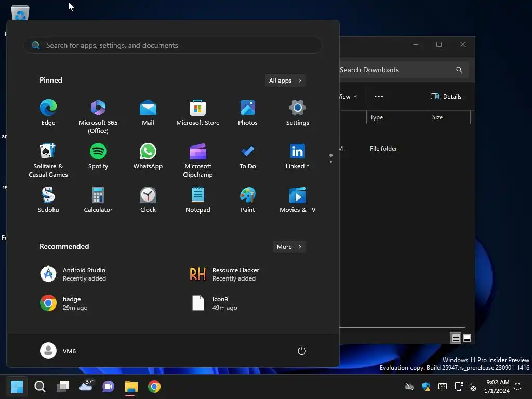Launch the Photos app

click(248, 113)
